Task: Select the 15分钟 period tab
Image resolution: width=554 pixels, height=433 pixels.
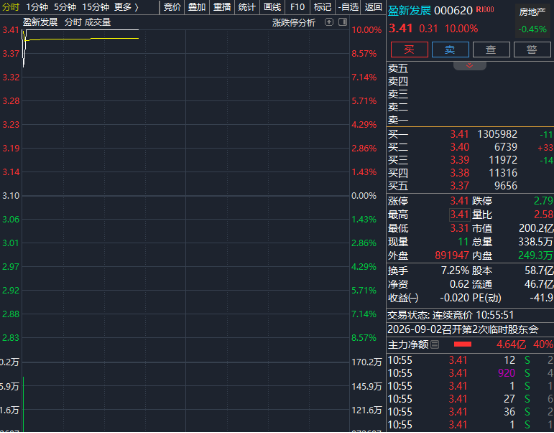Action: pyautogui.click(x=95, y=7)
